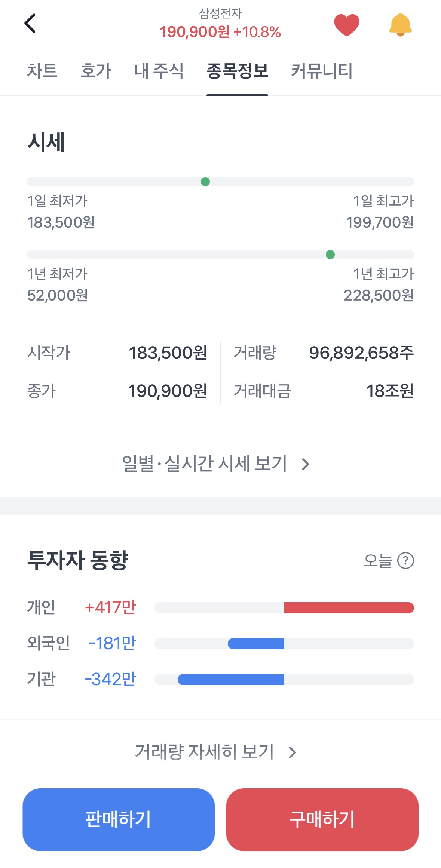
Task: Tap the 기관 investor blue bar
Action: tap(231, 680)
